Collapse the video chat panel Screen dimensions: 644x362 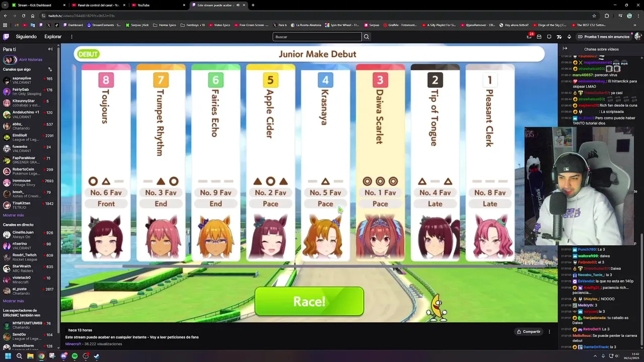pos(565,49)
